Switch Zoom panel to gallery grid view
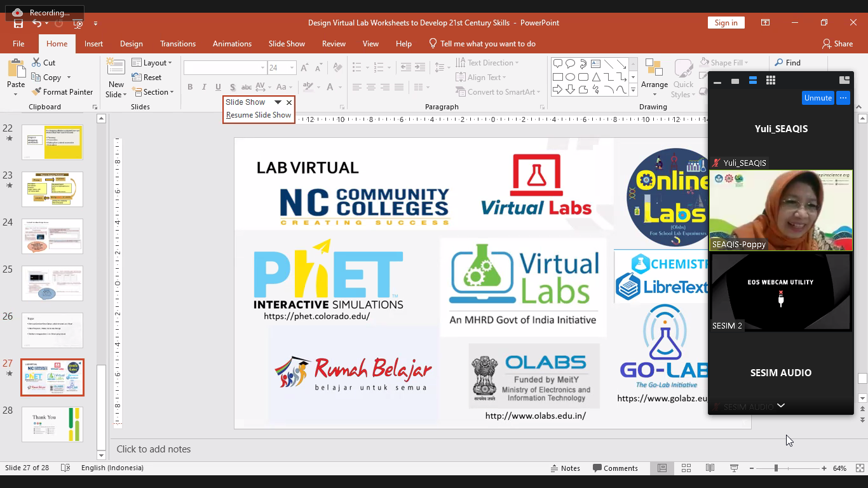Image resolution: width=868 pixels, height=488 pixels. pos(771,81)
